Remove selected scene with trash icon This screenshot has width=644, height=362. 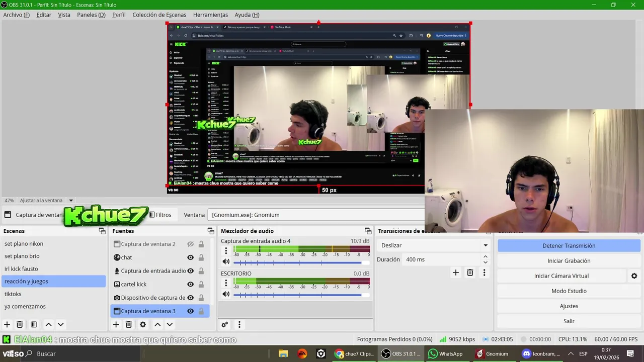click(20, 325)
